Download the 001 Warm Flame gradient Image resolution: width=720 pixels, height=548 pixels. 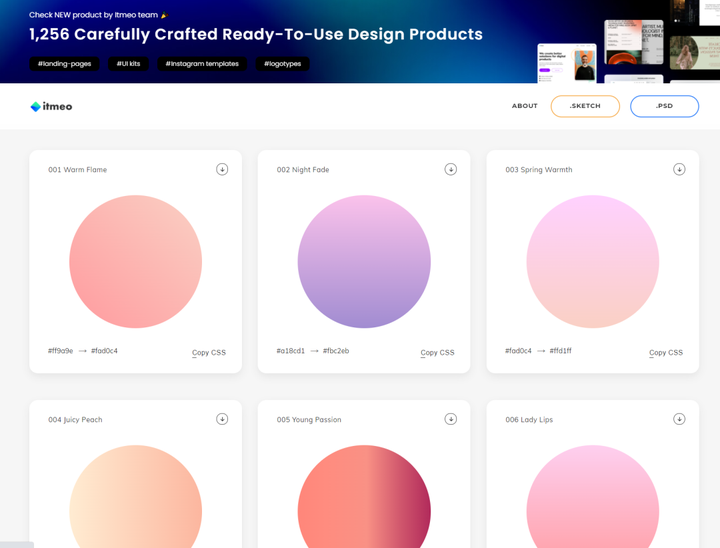point(222,169)
